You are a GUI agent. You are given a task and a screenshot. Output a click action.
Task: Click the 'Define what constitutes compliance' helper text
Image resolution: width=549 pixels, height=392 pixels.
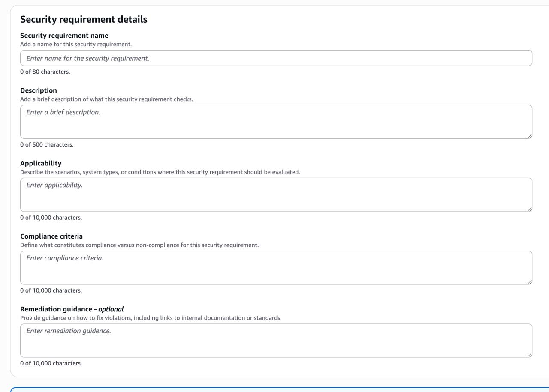coord(139,245)
